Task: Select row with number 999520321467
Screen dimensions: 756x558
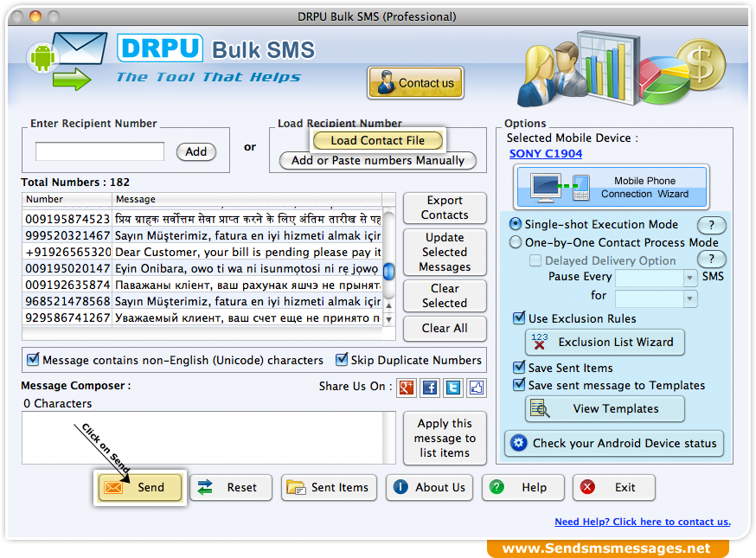Action: coord(203,235)
